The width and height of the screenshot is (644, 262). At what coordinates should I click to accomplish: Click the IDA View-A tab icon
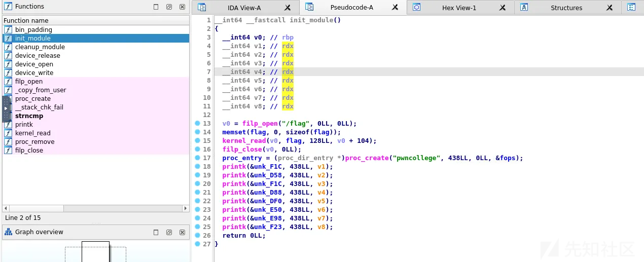[202, 8]
